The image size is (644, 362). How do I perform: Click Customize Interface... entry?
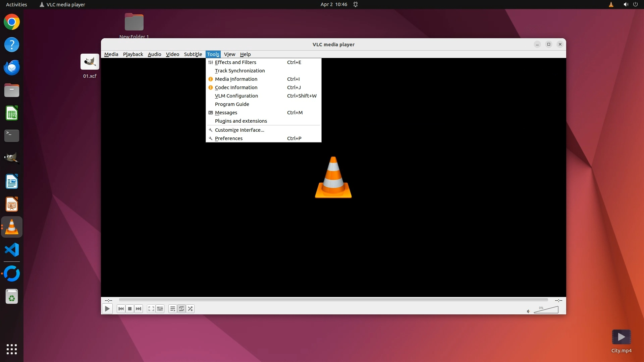coord(239,130)
